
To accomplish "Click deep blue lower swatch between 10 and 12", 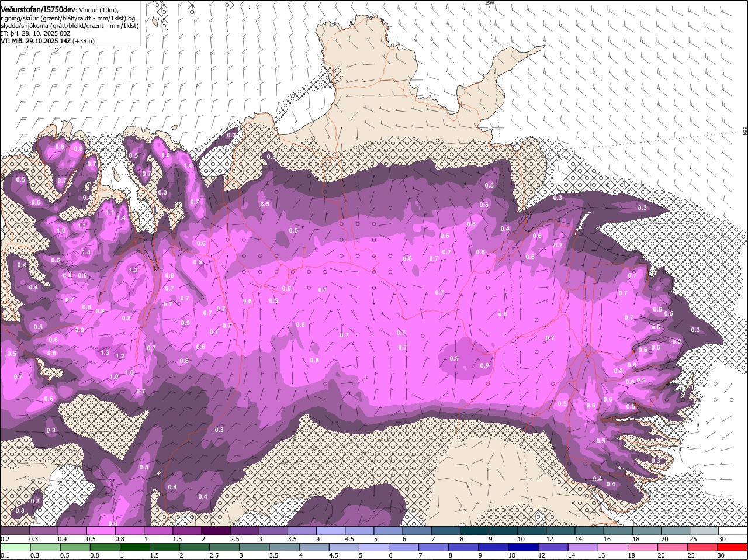I will pyautogui.click(x=524, y=547).
